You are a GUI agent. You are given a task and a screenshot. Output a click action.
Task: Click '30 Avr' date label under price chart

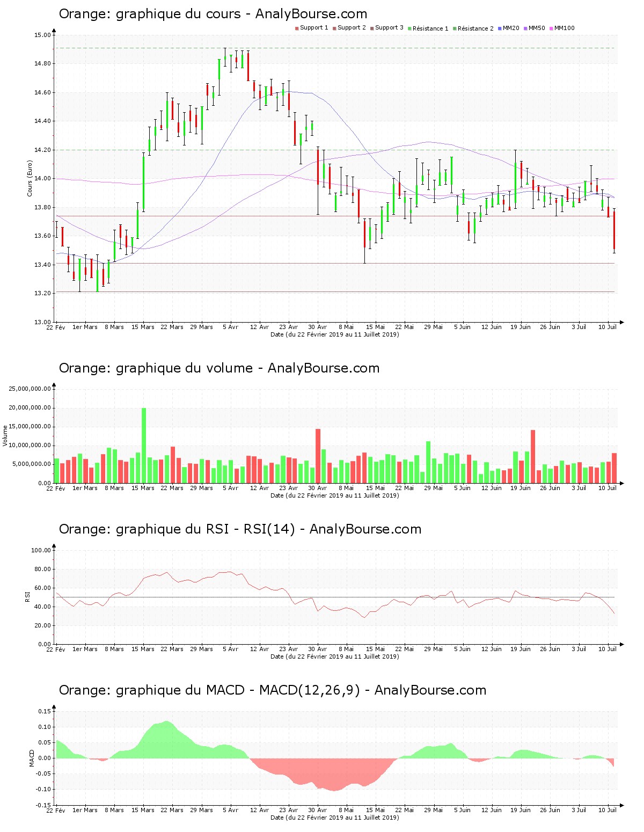pyautogui.click(x=317, y=327)
